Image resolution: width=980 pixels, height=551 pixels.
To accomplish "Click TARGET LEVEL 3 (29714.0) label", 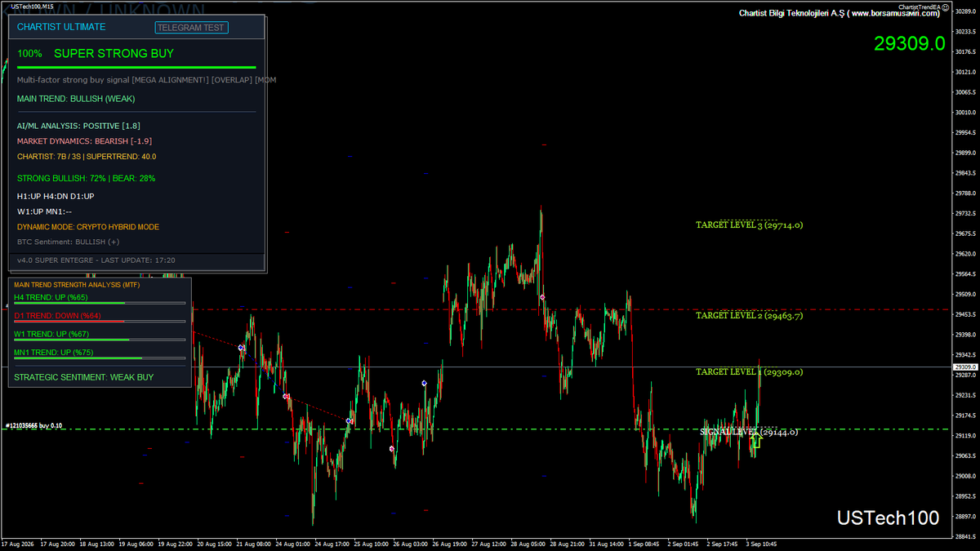I will point(749,224).
